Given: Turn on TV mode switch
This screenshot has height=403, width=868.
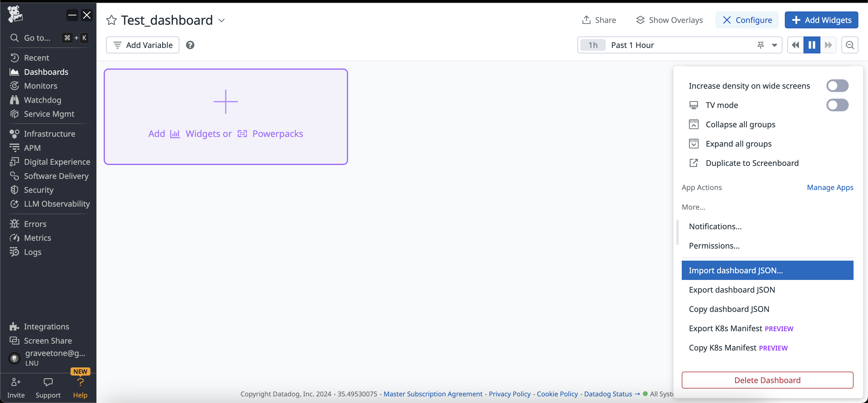Looking at the screenshot, I should tap(837, 105).
